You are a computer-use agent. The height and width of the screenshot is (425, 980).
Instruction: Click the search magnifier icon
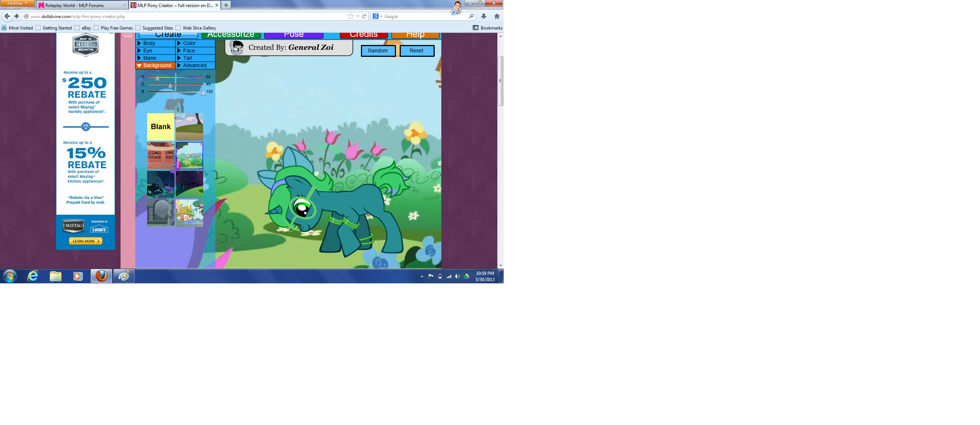click(x=471, y=16)
